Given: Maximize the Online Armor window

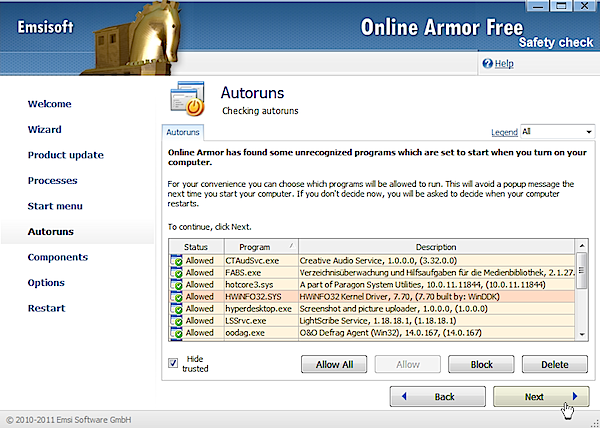Looking at the screenshot, I should [561, 6].
